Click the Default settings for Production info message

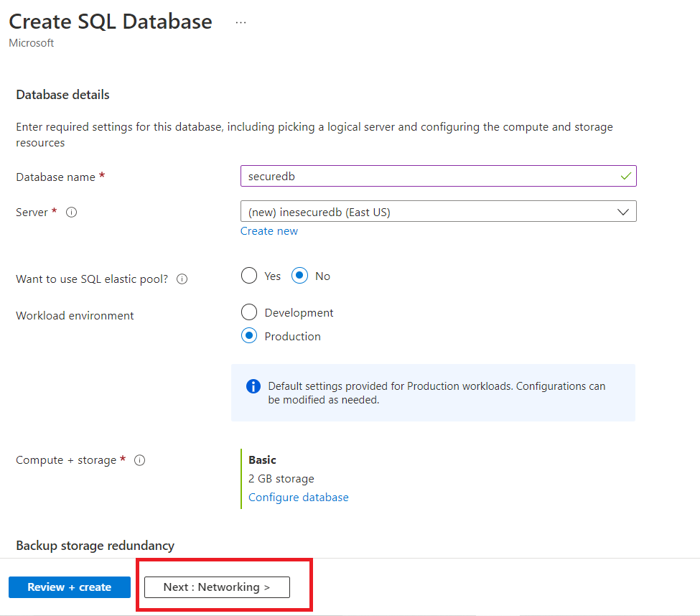click(437, 393)
